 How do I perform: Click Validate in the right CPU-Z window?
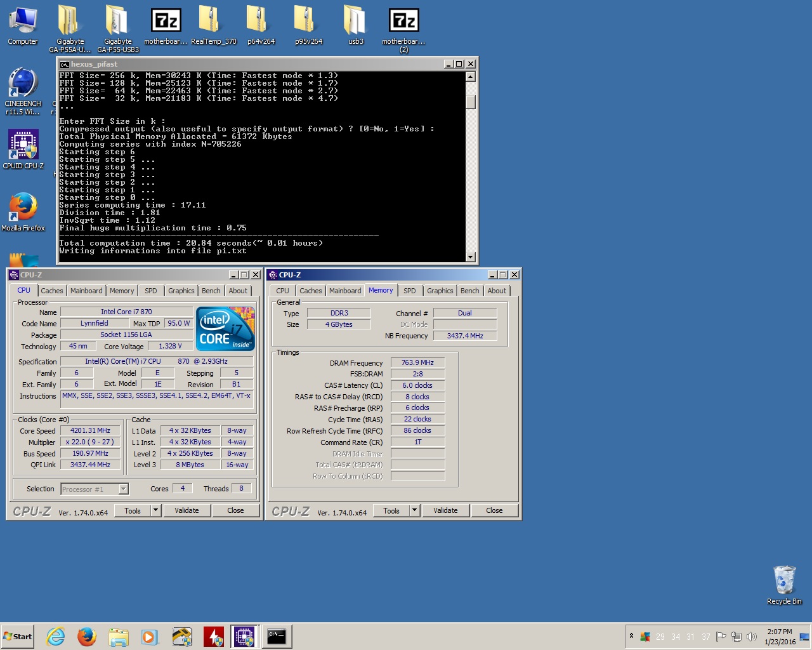(445, 510)
